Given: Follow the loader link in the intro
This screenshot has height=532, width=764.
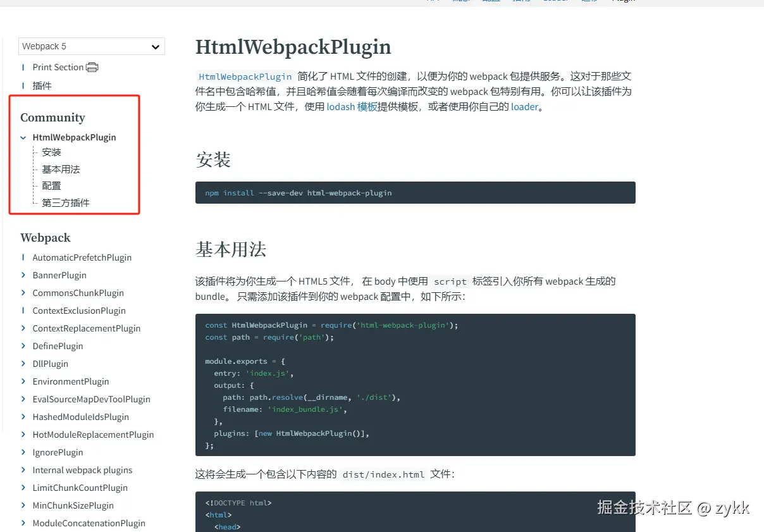Looking at the screenshot, I should 524,107.
